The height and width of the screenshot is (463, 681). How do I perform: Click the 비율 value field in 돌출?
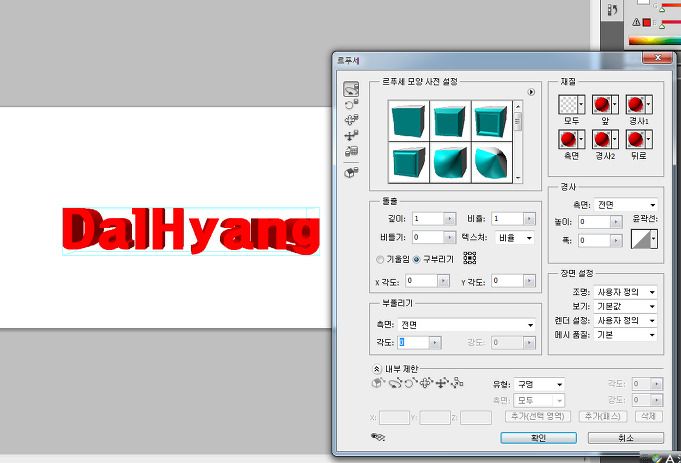point(507,218)
